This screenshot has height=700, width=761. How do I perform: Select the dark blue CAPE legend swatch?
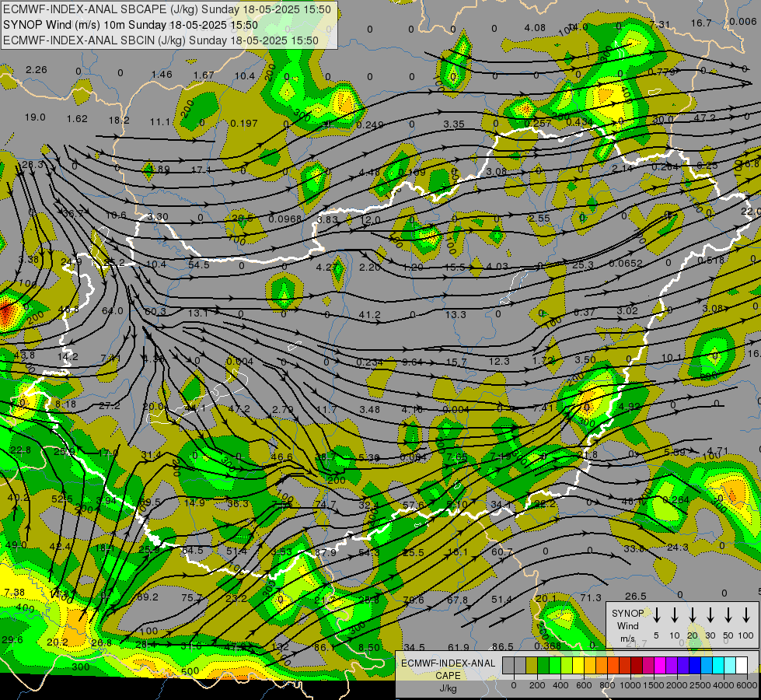pyautogui.click(x=694, y=665)
